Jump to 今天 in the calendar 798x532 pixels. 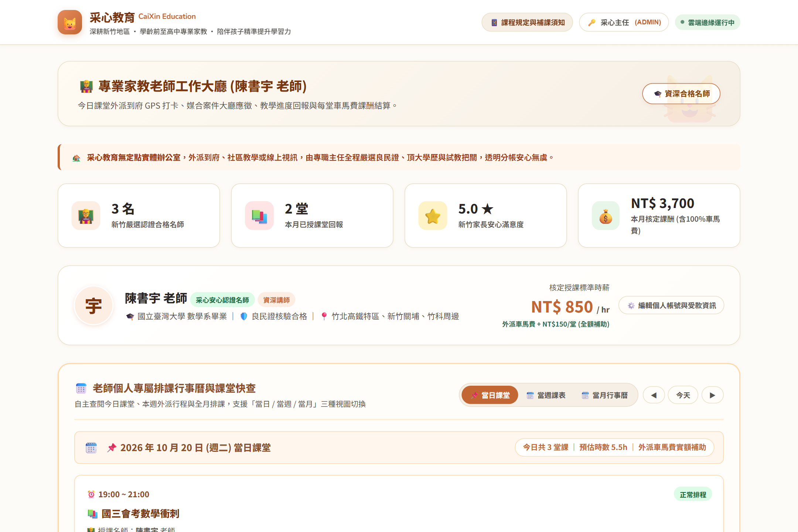click(683, 395)
